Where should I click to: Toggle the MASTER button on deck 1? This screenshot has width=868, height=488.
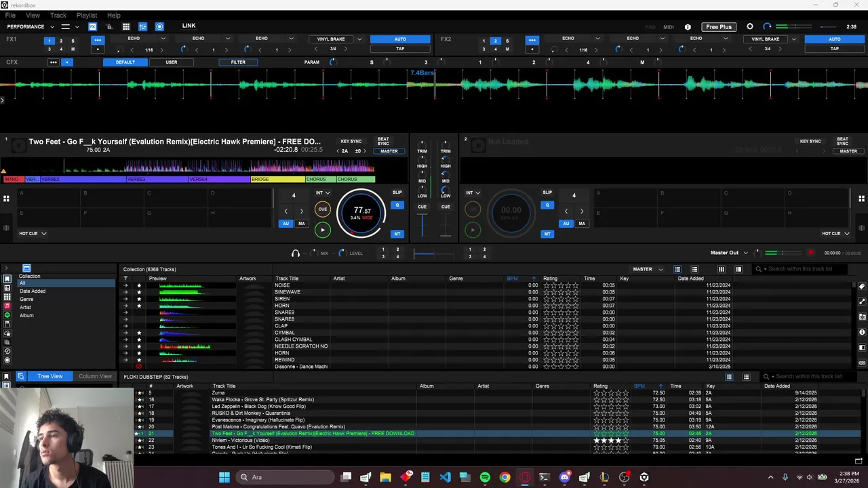389,151
